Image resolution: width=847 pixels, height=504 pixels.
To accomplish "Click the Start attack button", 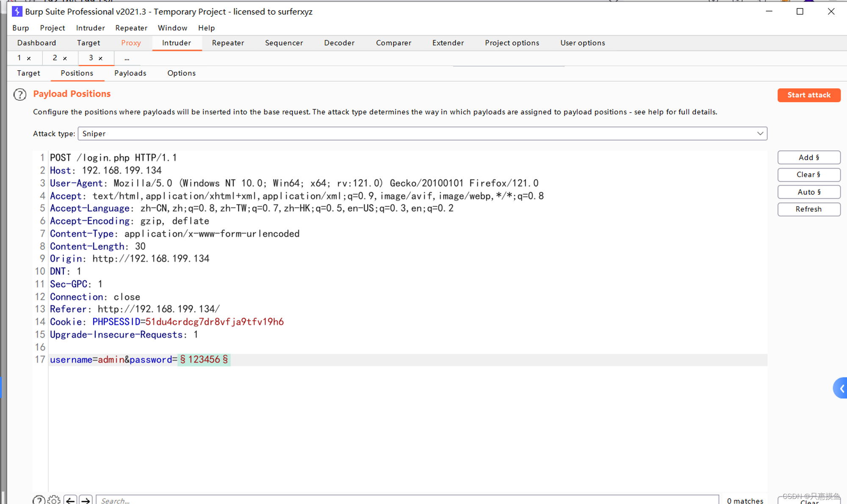I will 808,95.
